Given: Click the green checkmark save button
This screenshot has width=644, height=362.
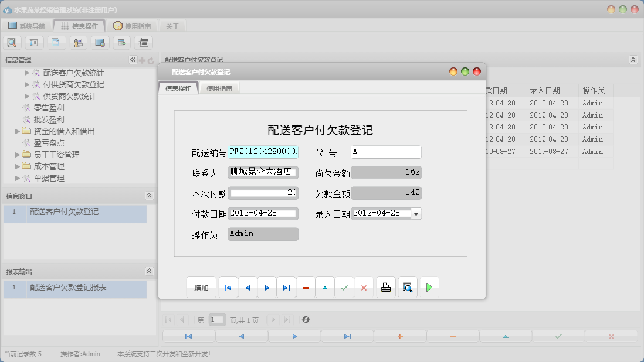Looking at the screenshot, I should 344,288.
